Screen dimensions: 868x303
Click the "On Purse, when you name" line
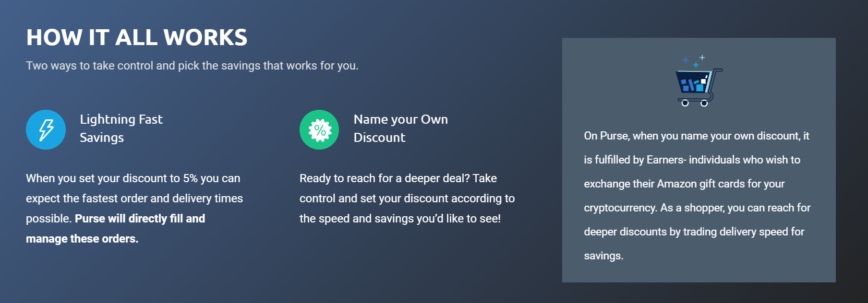pyautogui.click(x=696, y=136)
